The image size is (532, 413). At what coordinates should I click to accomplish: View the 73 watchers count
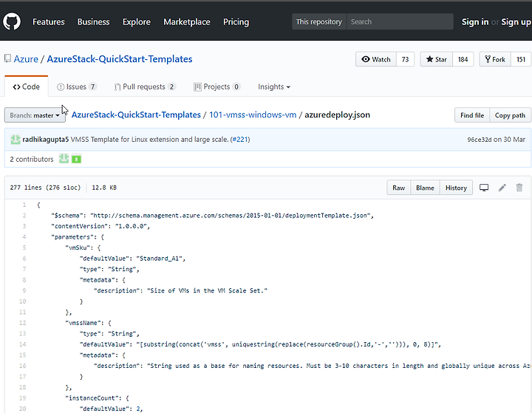point(405,59)
